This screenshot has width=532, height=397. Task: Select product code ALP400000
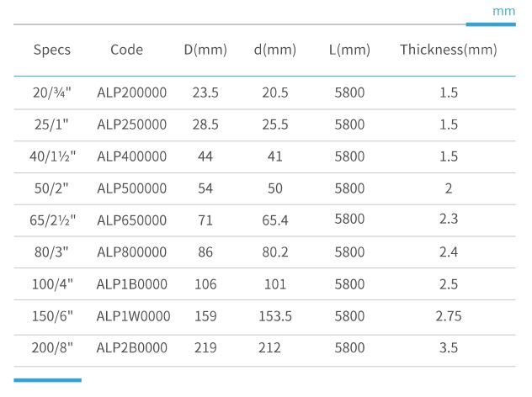pos(131,156)
